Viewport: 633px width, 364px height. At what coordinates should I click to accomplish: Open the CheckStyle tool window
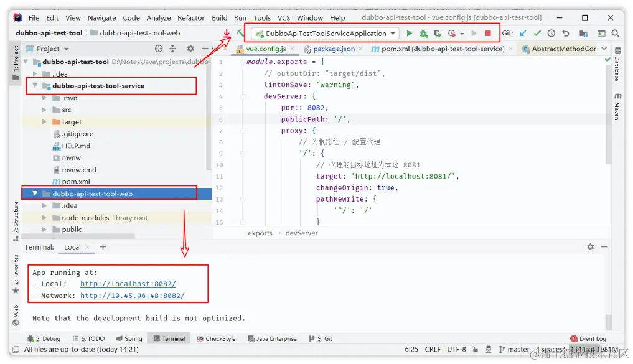coord(216,338)
